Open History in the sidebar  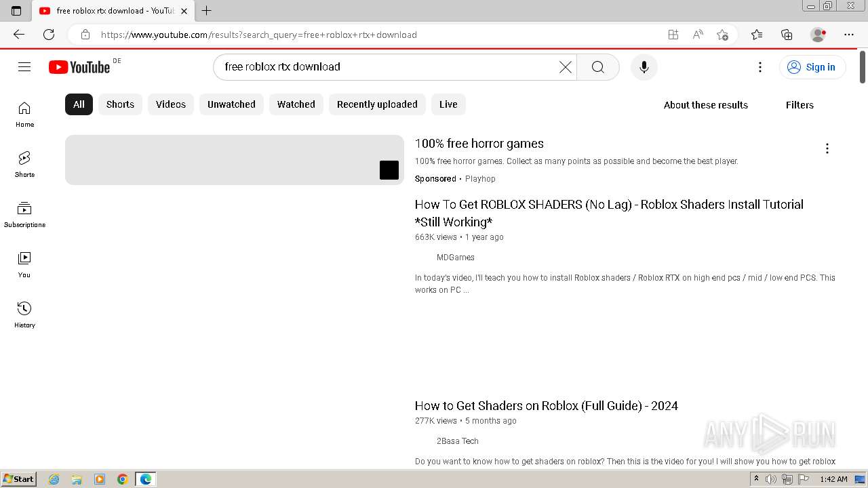[x=24, y=315]
